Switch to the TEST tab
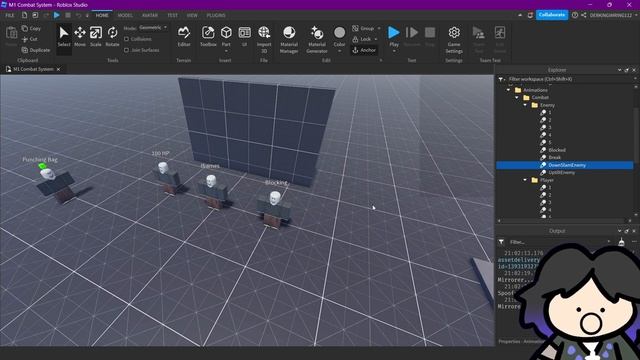The height and width of the screenshot is (360, 640). (173, 15)
